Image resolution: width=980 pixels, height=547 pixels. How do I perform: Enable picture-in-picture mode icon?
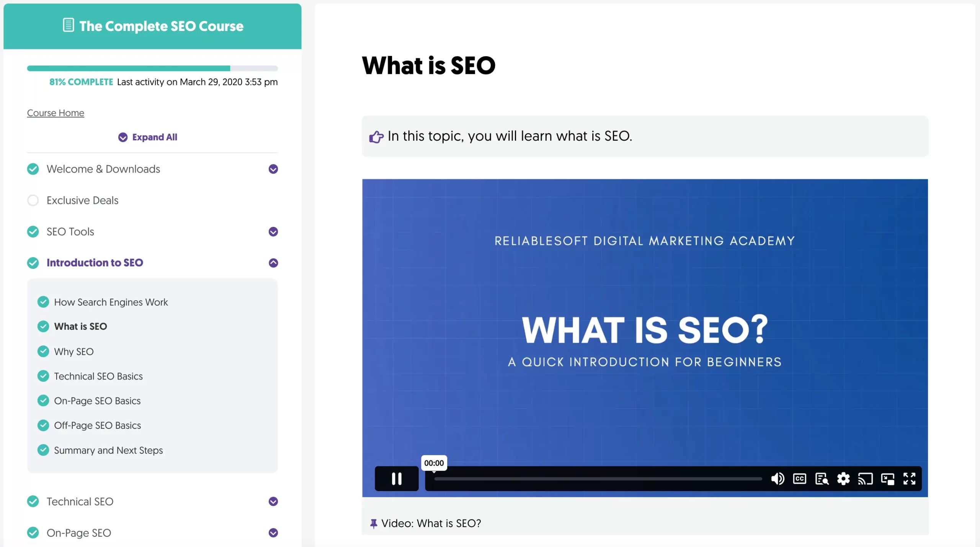(887, 479)
